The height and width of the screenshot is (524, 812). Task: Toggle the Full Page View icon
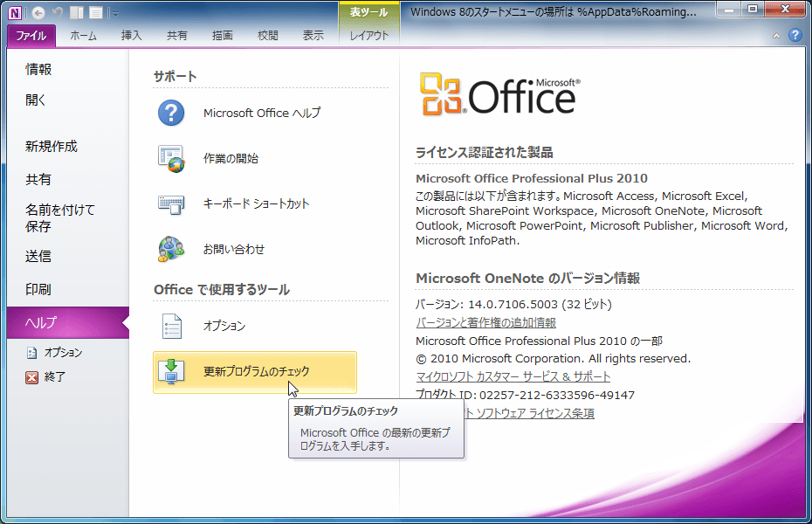click(96, 12)
